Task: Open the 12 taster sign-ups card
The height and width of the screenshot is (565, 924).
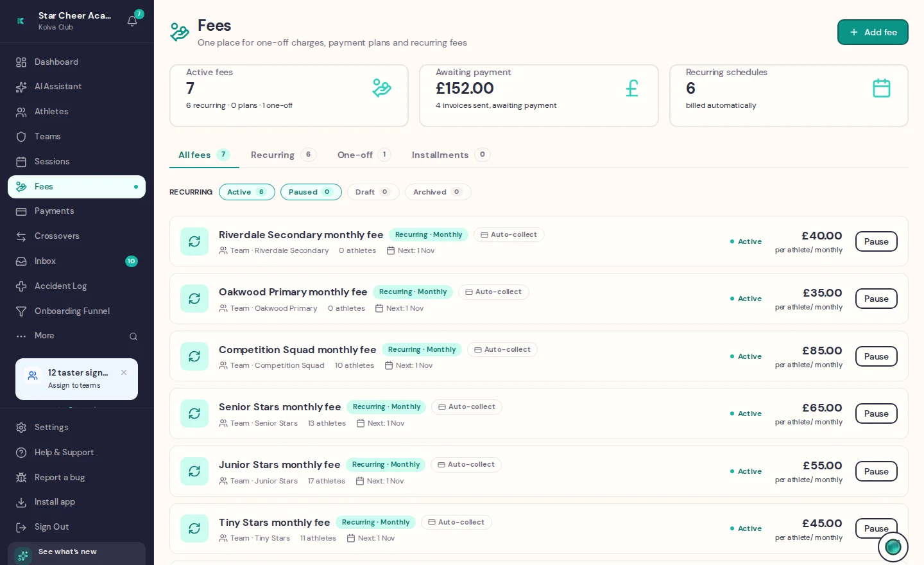Action: (x=76, y=379)
